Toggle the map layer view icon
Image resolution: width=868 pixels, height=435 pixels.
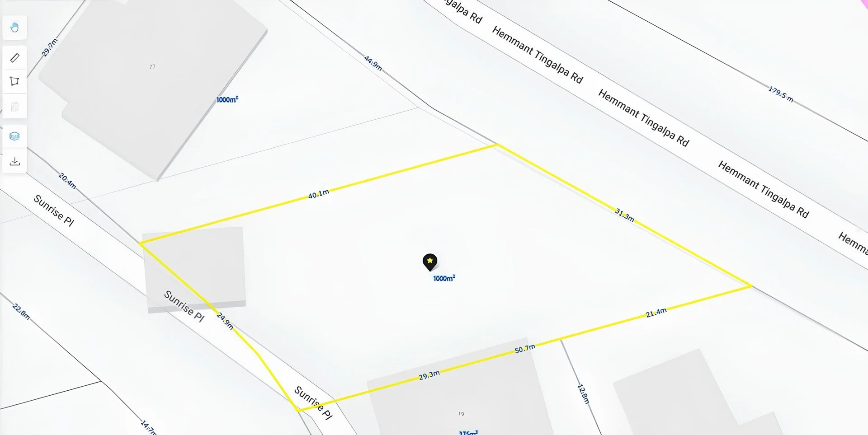14,136
